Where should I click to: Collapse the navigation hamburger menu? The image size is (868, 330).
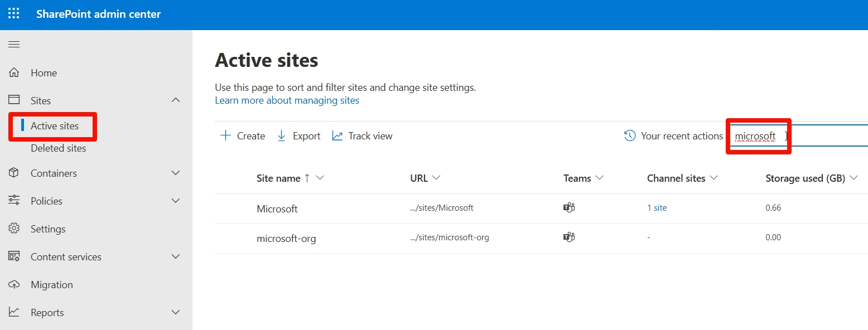click(14, 45)
